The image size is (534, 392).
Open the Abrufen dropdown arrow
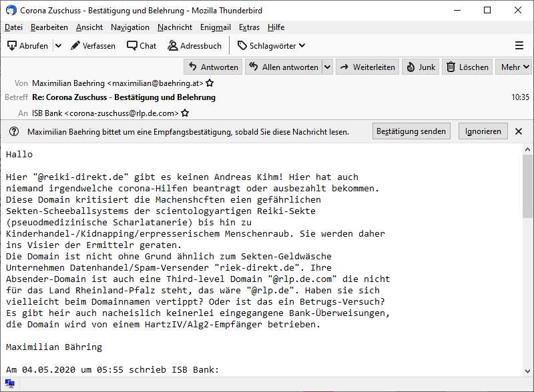[x=58, y=45]
